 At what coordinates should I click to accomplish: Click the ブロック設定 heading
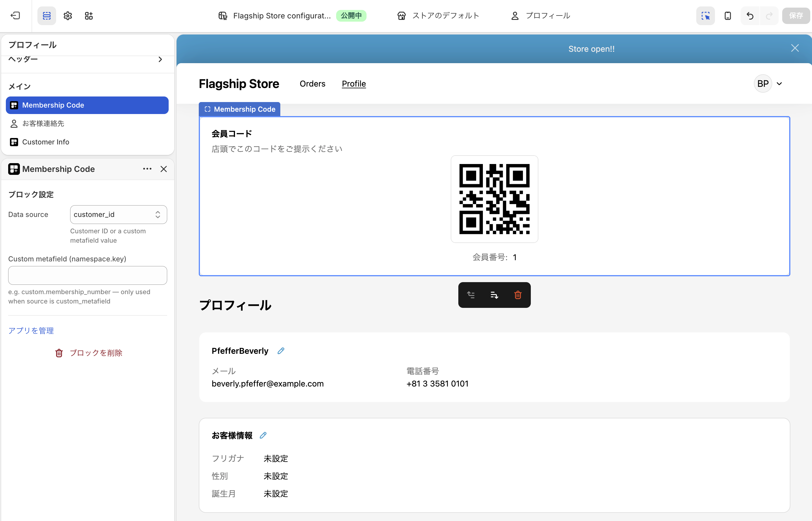[x=31, y=194]
